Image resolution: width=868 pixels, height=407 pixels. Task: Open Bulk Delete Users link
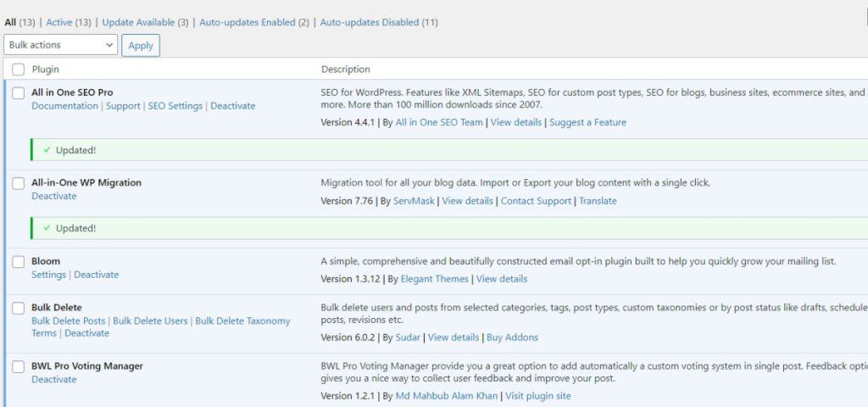click(150, 321)
